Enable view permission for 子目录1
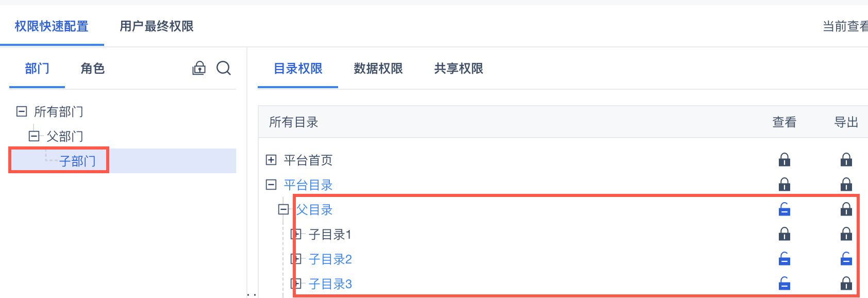This screenshot has height=298, width=868. click(784, 234)
